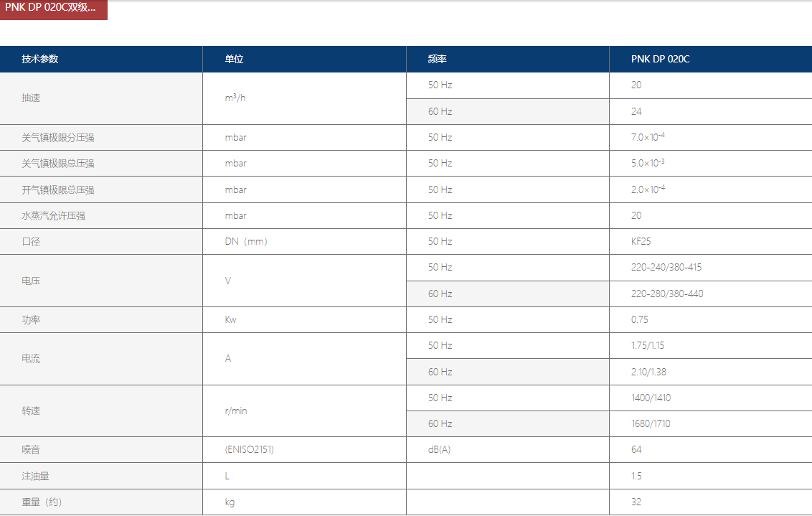Select the m³/h unit cell
The width and height of the screenshot is (812, 516).
pos(235,98)
